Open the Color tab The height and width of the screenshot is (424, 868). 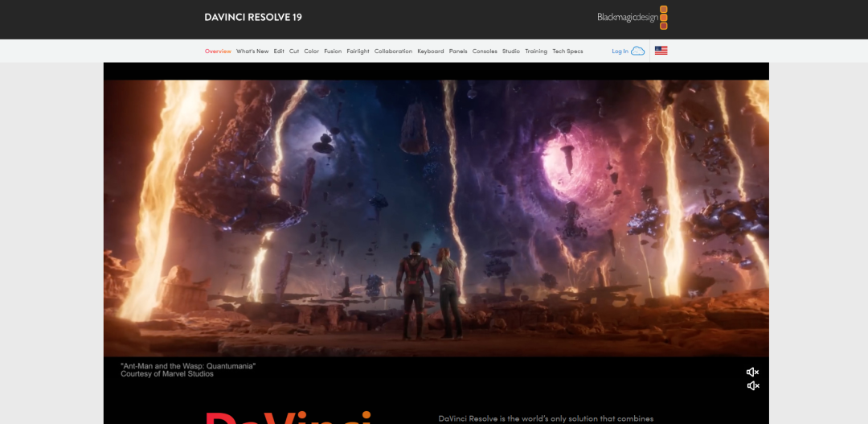312,51
